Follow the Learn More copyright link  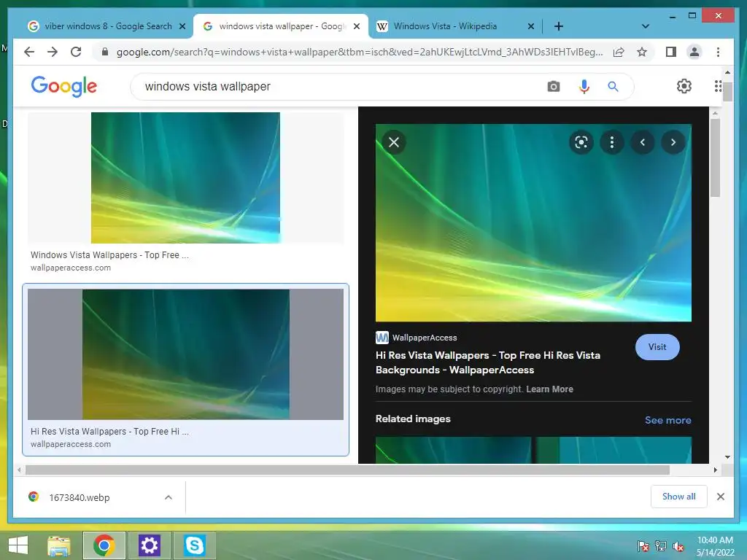549,389
